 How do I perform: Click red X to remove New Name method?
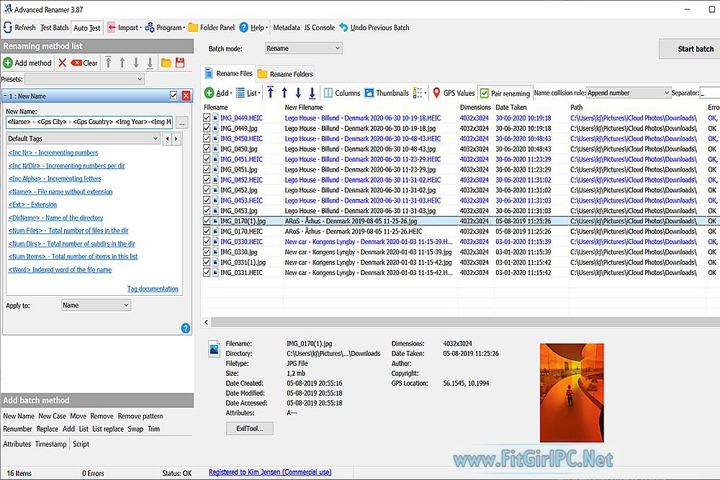pos(186,95)
